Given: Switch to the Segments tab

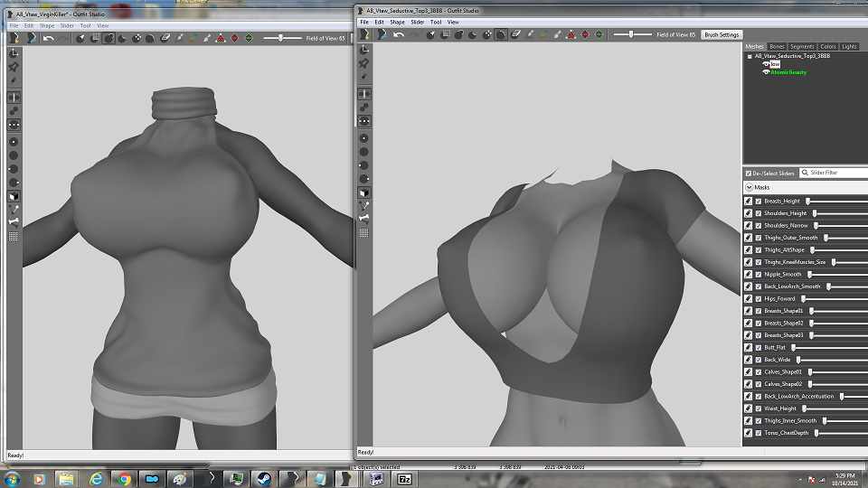Looking at the screenshot, I should 802,46.
